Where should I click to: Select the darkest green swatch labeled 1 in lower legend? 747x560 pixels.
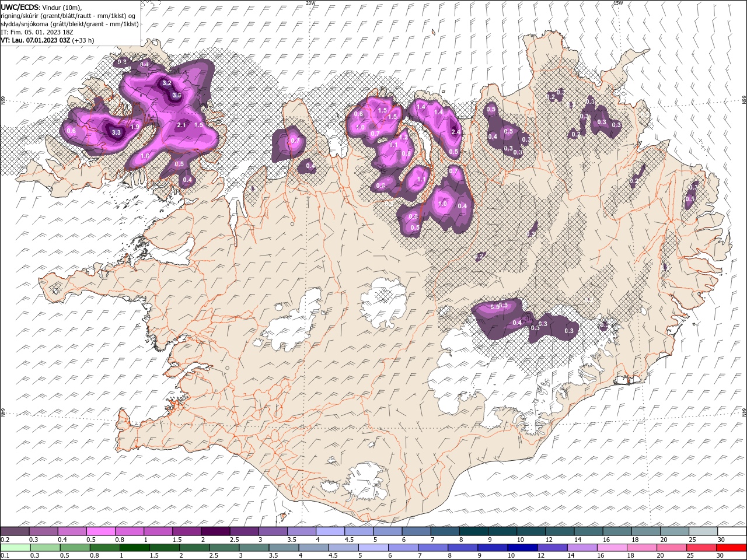pos(134,548)
